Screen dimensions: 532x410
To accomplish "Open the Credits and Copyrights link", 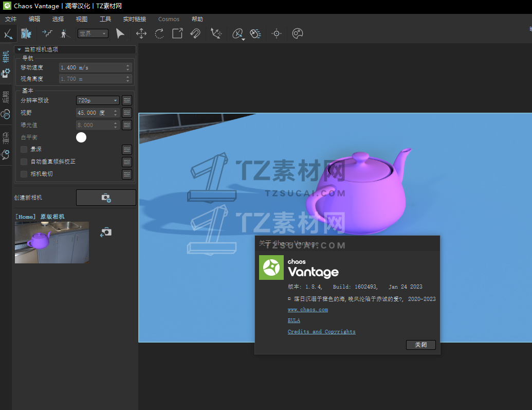I will (x=322, y=331).
